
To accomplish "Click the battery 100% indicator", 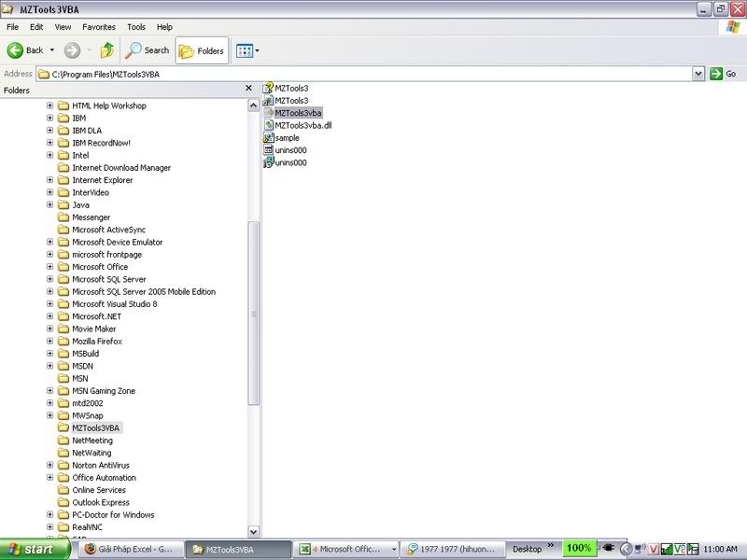I will click(x=579, y=548).
